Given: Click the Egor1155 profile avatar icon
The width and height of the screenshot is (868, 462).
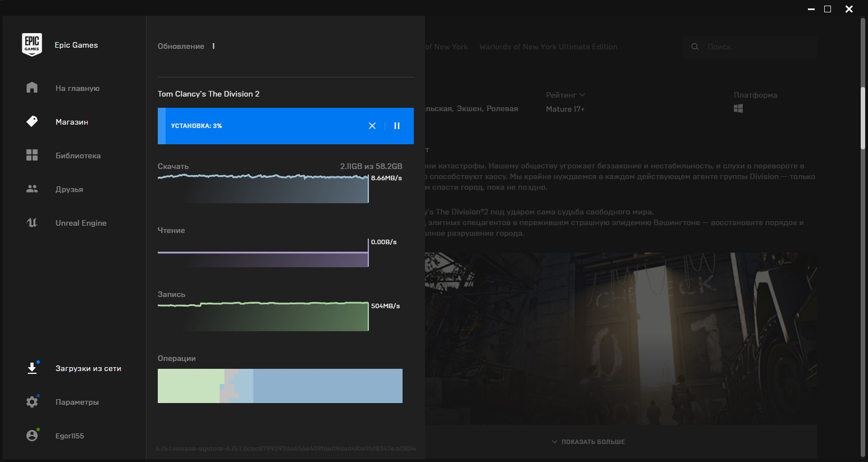Looking at the screenshot, I should (x=32, y=436).
